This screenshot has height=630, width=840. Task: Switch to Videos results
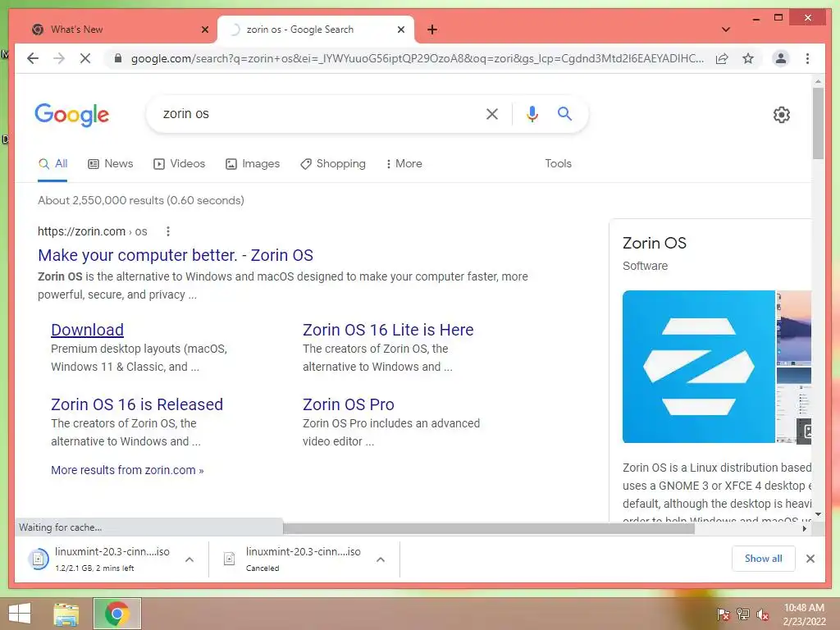179,163
